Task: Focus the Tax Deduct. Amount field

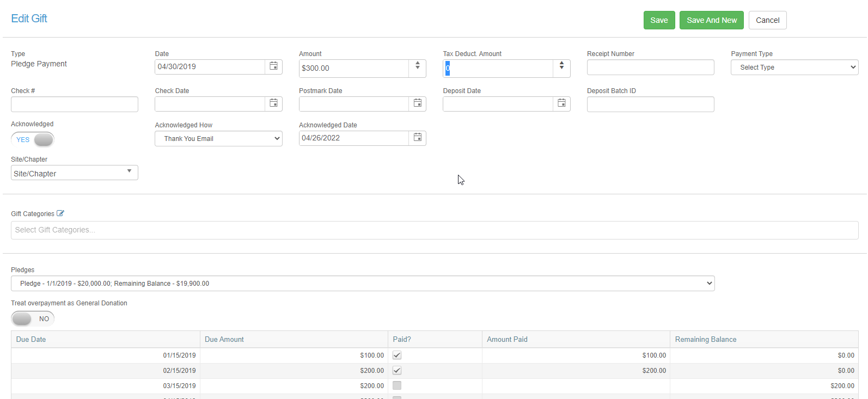Action: (498, 68)
